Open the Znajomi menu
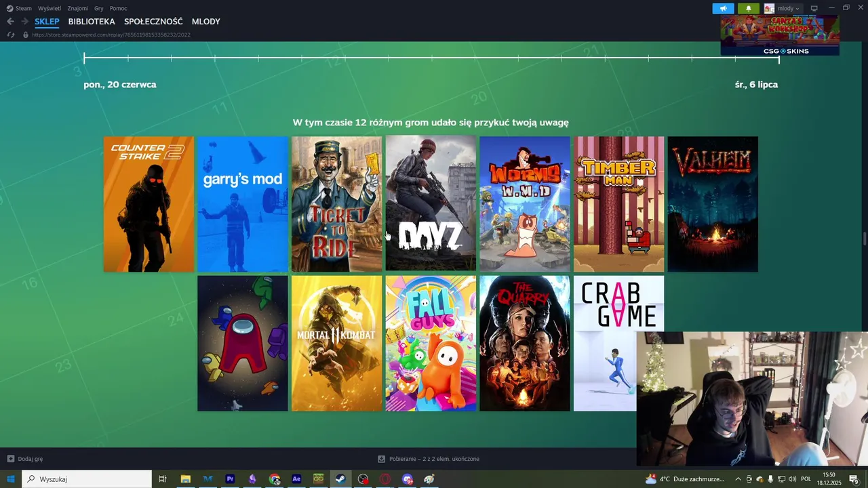868x488 pixels. coord(78,8)
